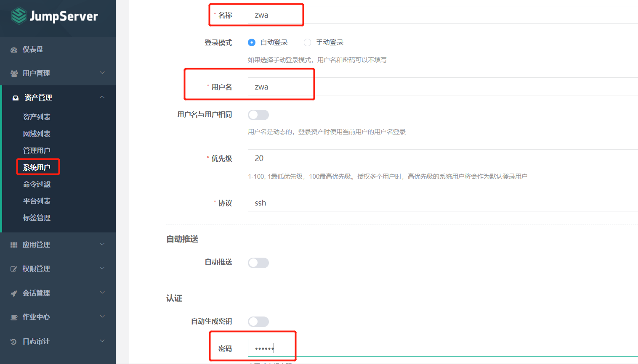Click the inbox icon beside 资产管理

click(x=16, y=98)
